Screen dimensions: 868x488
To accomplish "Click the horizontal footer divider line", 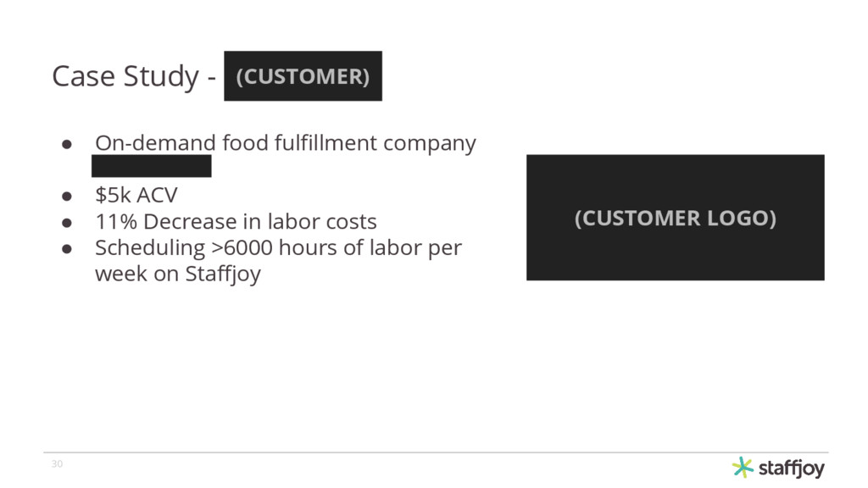I will point(436,452).
